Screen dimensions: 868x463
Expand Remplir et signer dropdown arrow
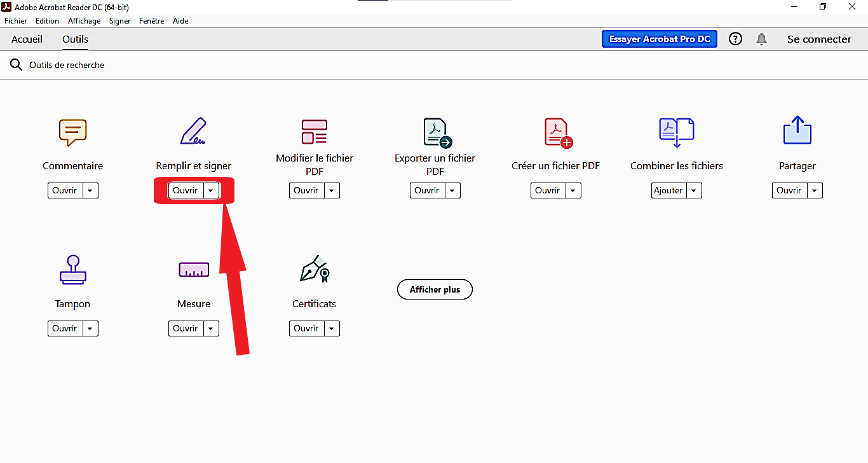click(x=211, y=190)
